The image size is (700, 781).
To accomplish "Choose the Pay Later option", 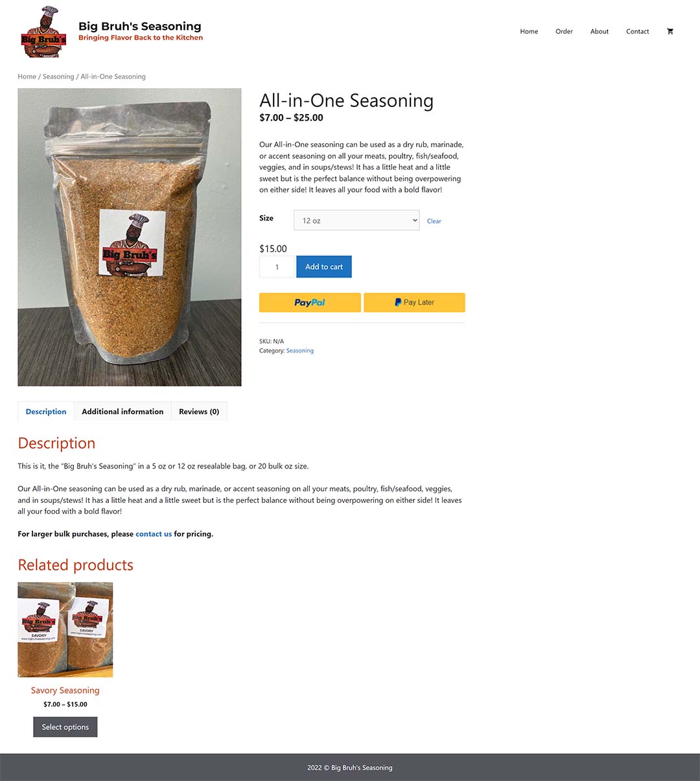I will pyautogui.click(x=414, y=303).
